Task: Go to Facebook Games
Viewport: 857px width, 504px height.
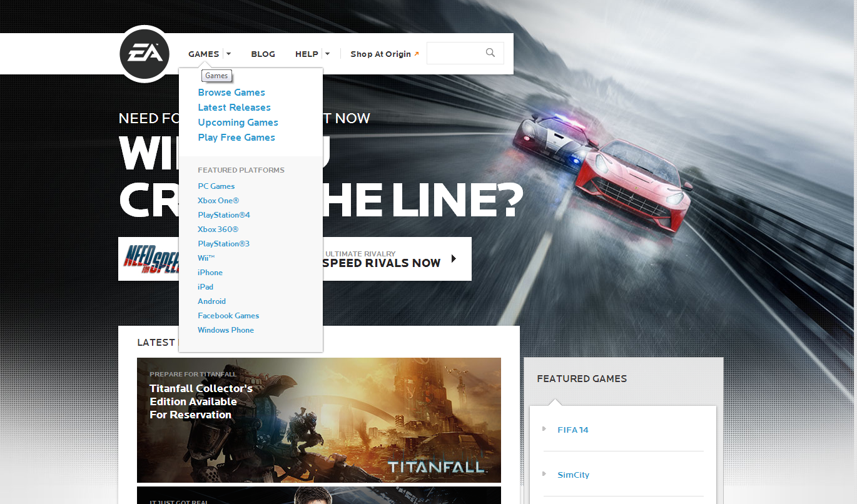Action: pyautogui.click(x=228, y=316)
